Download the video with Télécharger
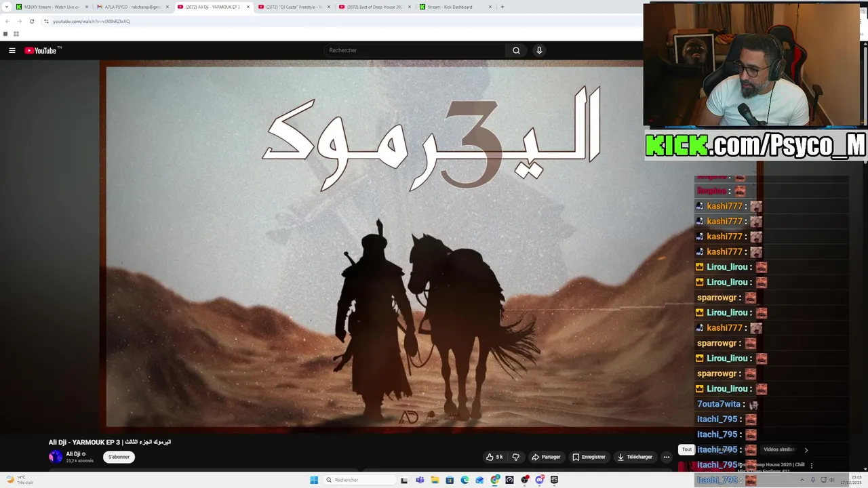868x488 pixels. pyautogui.click(x=635, y=457)
